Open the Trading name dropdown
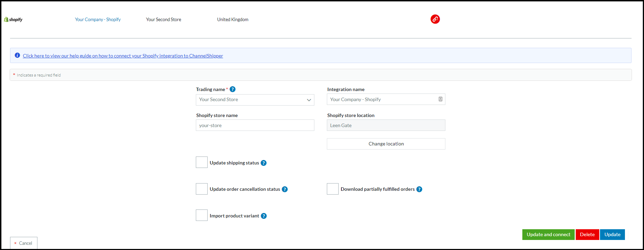This screenshot has height=250, width=644. tap(255, 100)
